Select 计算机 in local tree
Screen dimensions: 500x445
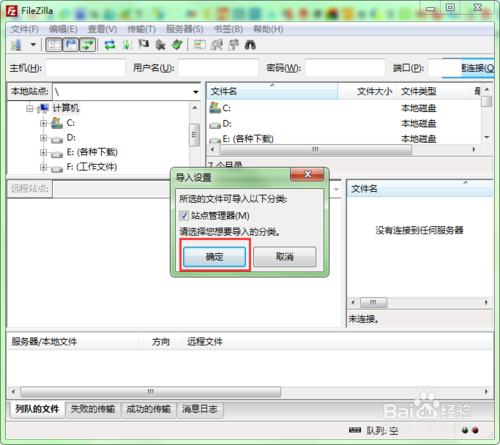[x=66, y=108]
